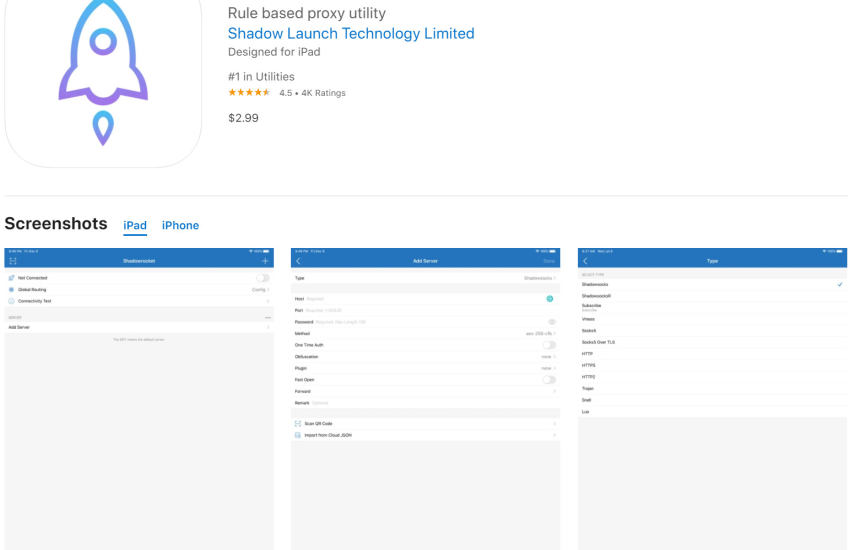Viewport: 850px width, 550px height.
Task: Toggle the Not Connected switch
Action: pos(262,278)
